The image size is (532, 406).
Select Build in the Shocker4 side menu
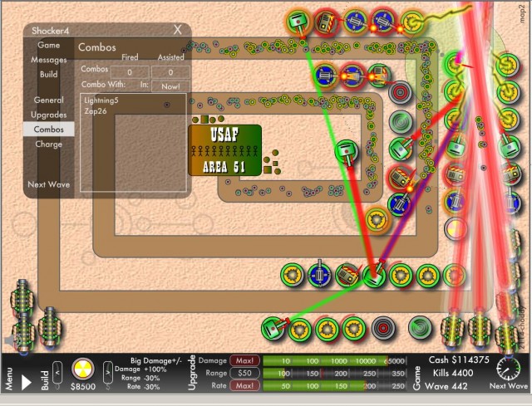tap(48, 74)
